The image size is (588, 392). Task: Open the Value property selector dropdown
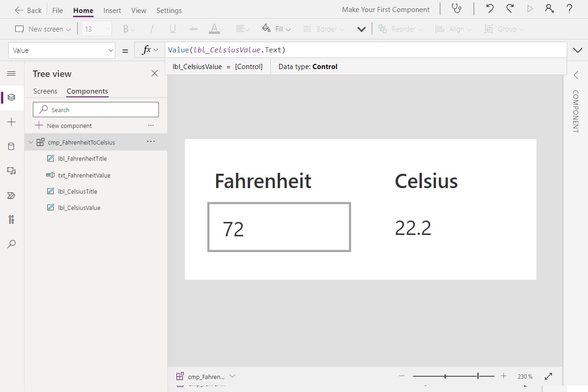click(x=111, y=50)
